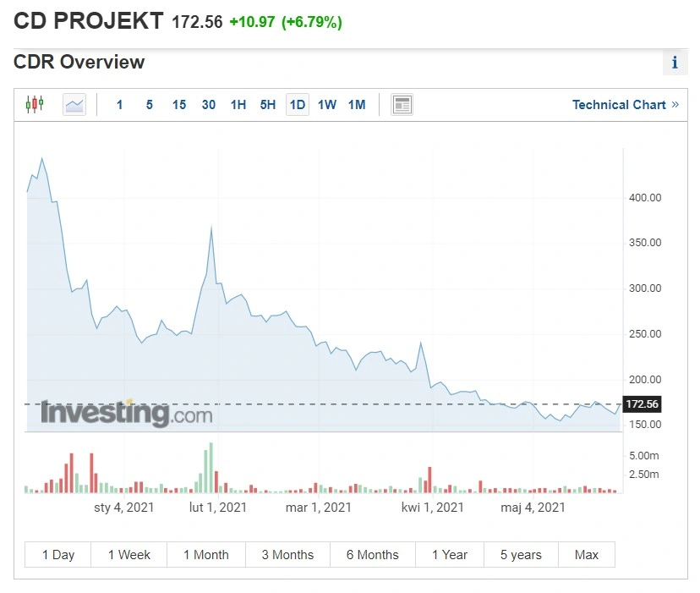View the Max range

click(x=587, y=555)
